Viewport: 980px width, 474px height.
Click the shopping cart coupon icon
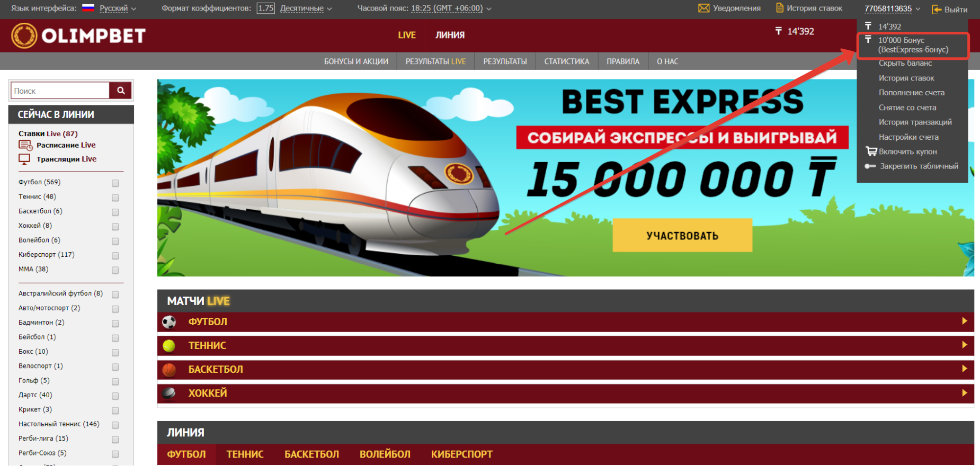(871, 151)
